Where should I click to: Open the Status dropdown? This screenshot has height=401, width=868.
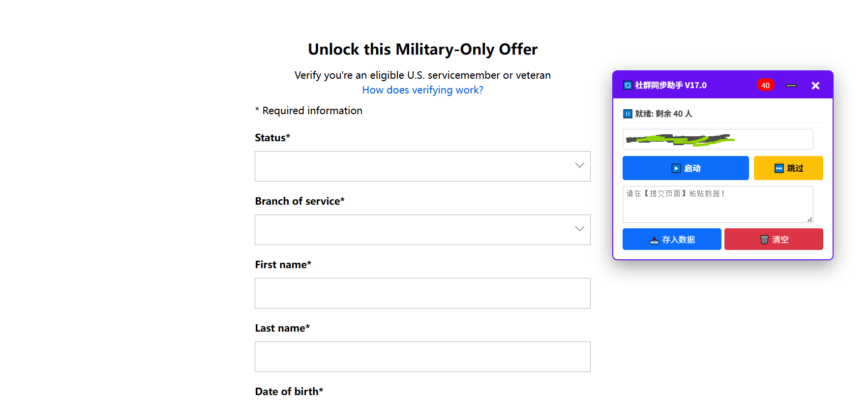422,166
